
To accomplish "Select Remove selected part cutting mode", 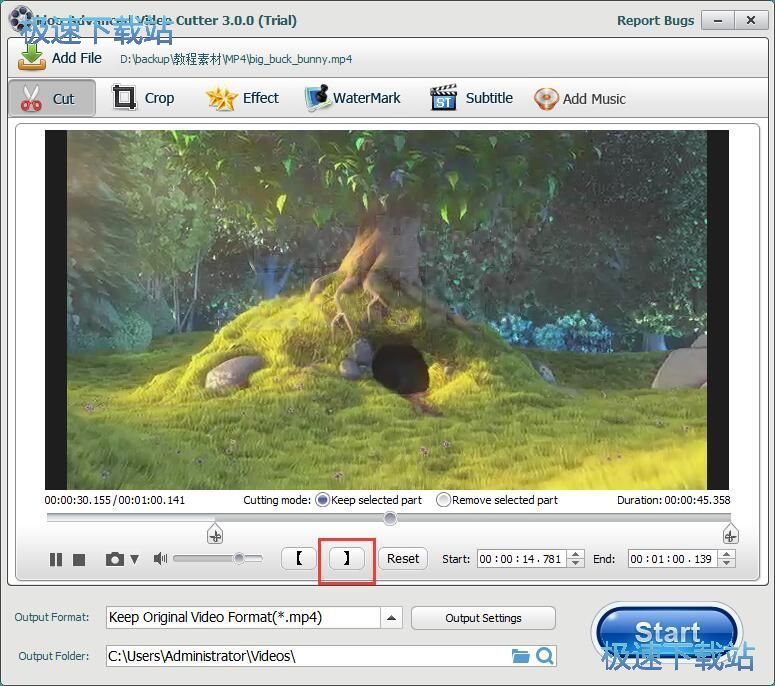I will [443, 500].
